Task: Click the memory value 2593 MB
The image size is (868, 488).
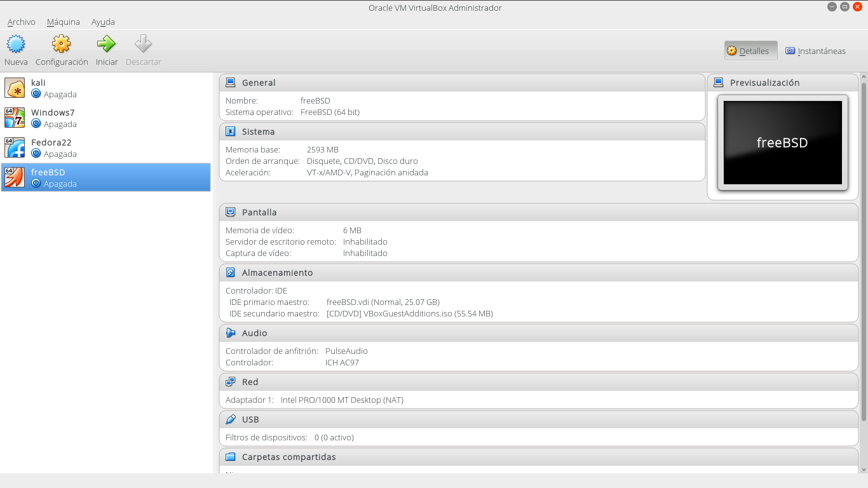Action: coord(323,149)
